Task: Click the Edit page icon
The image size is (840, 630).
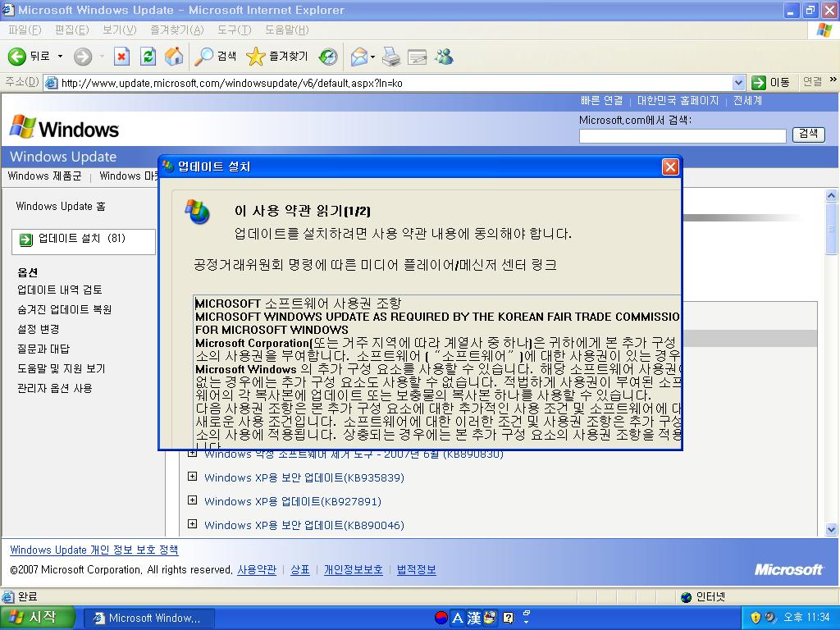Action: [x=417, y=57]
